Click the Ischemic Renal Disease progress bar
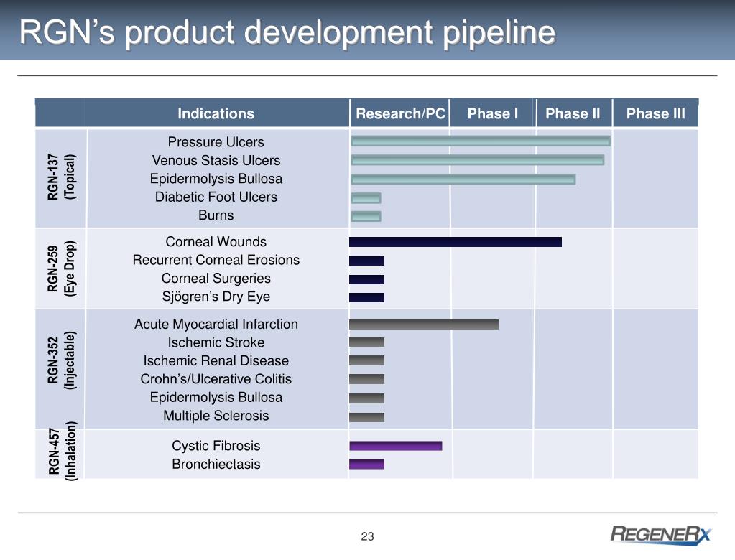Image resolution: width=735 pixels, height=560 pixels. point(366,360)
